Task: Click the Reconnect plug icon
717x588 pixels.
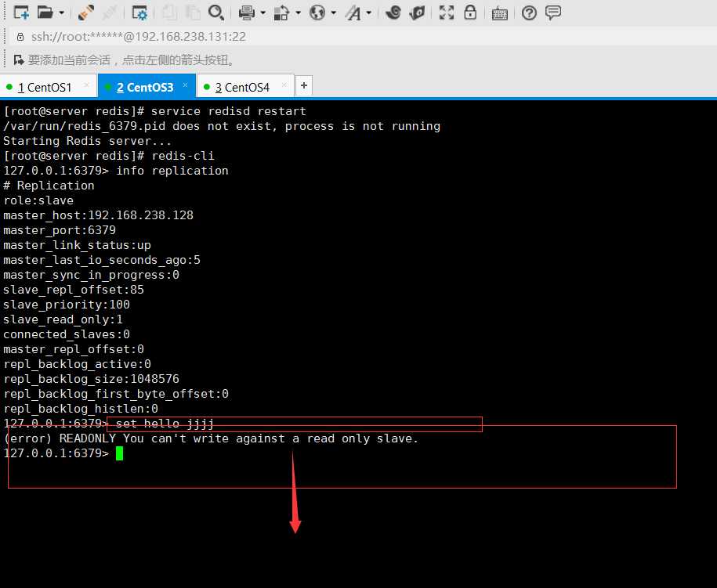Action: (85, 13)
